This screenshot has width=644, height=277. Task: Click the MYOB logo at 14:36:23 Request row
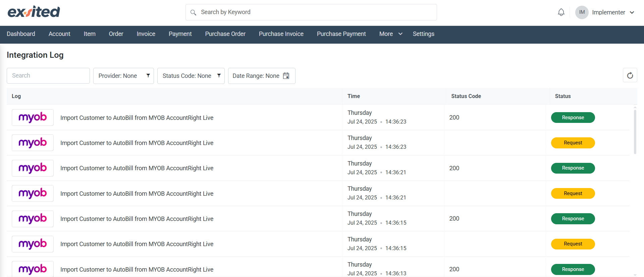[33, 143]
